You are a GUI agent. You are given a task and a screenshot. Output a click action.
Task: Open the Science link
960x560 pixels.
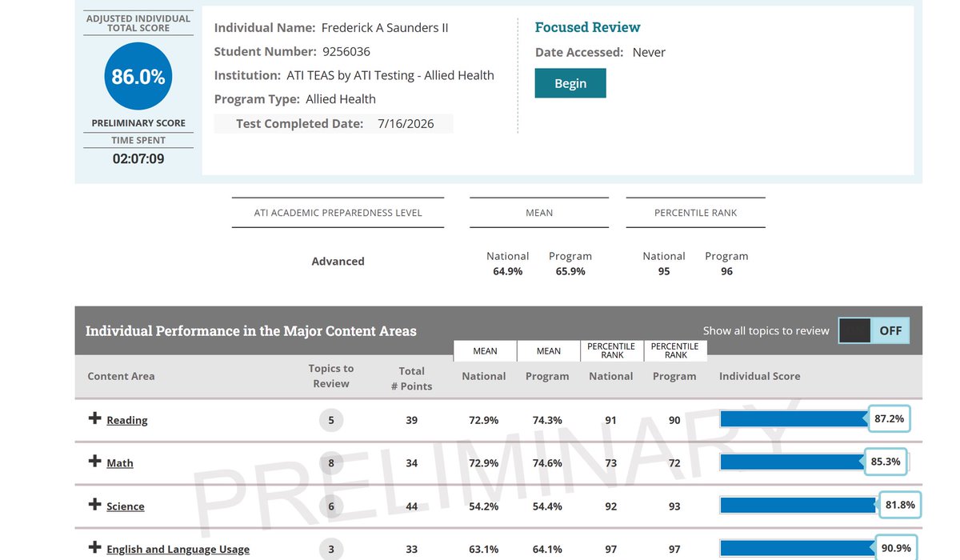pos(126,506)
